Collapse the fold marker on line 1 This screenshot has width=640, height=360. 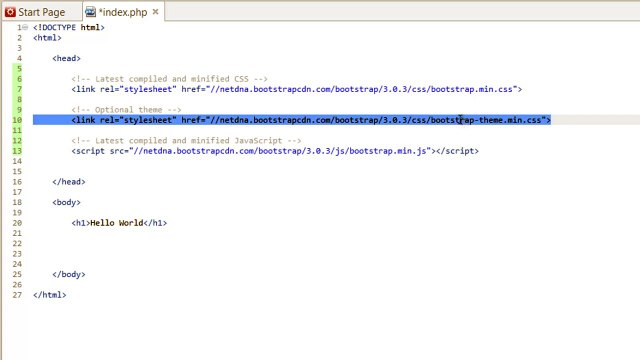tap(25, 27)
